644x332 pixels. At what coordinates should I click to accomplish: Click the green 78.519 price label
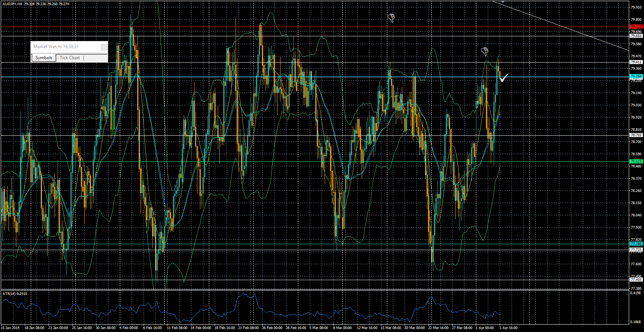(636, 162)
